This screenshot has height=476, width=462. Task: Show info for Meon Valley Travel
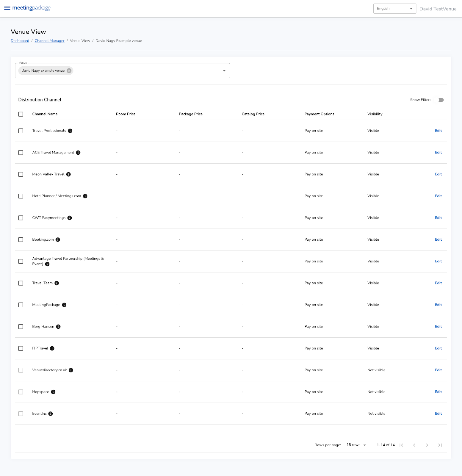pyautogui.click(x=68, y=174)
